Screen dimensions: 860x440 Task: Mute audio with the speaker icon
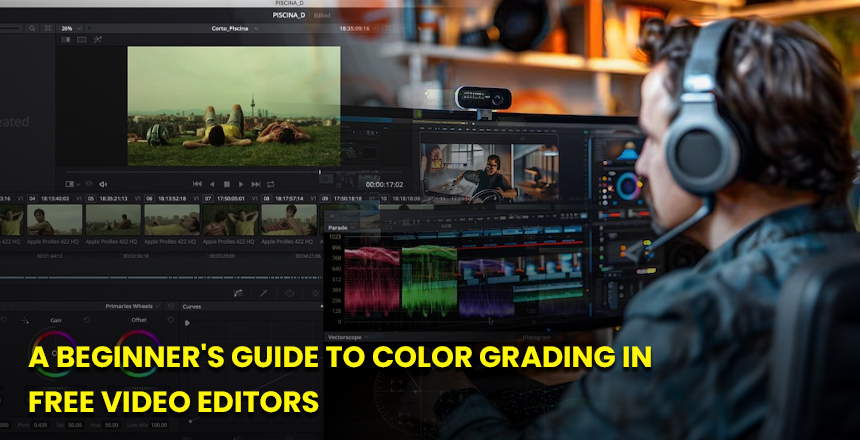click(x=103, y=184)
